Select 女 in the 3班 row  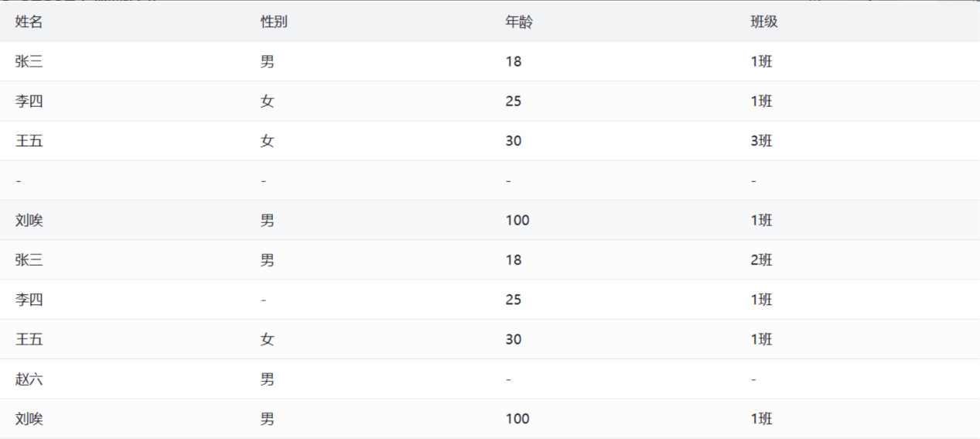tap(267, 141)
